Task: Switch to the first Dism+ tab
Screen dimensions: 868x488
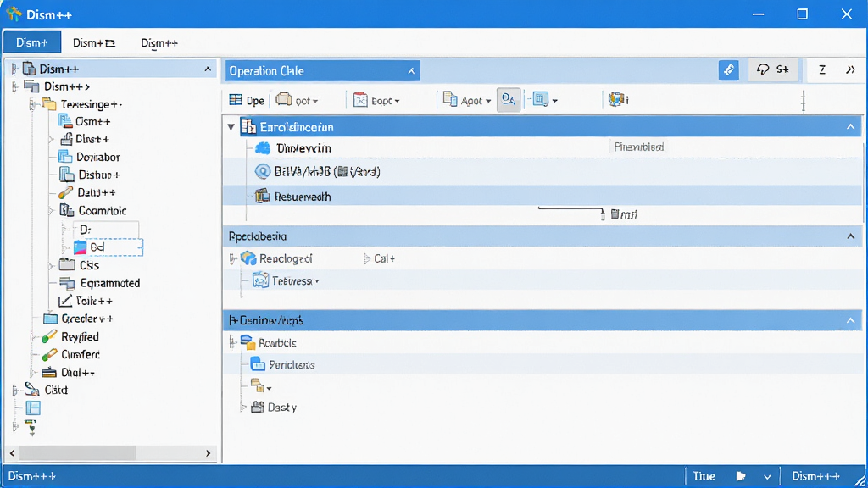Action: [31, 42]
